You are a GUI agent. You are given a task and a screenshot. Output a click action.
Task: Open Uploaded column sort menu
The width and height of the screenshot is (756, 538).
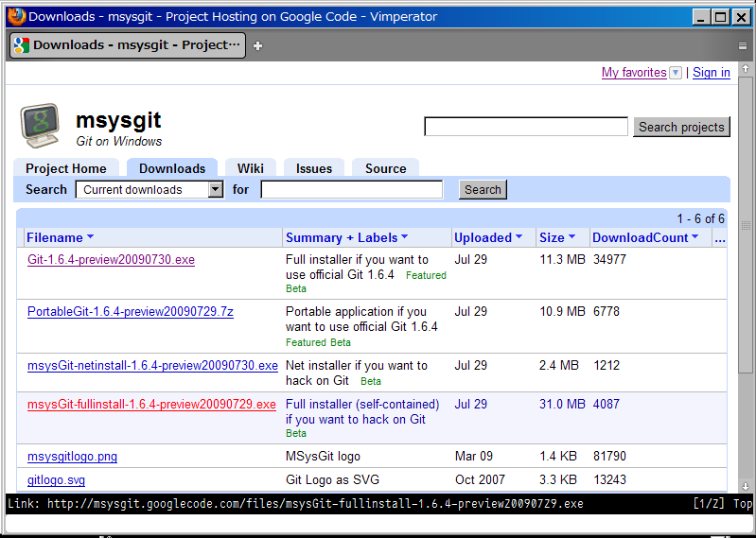point(488,237)
